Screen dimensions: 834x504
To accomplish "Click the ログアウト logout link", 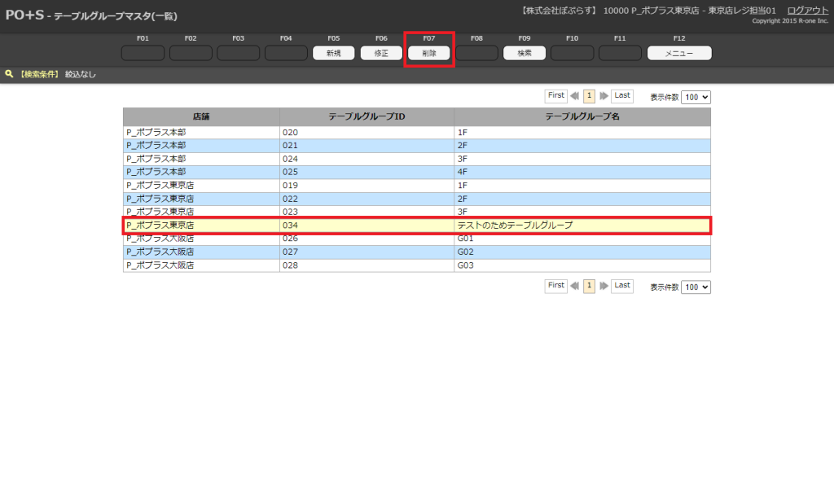I will pyautogui.click(x=807, y=10).
